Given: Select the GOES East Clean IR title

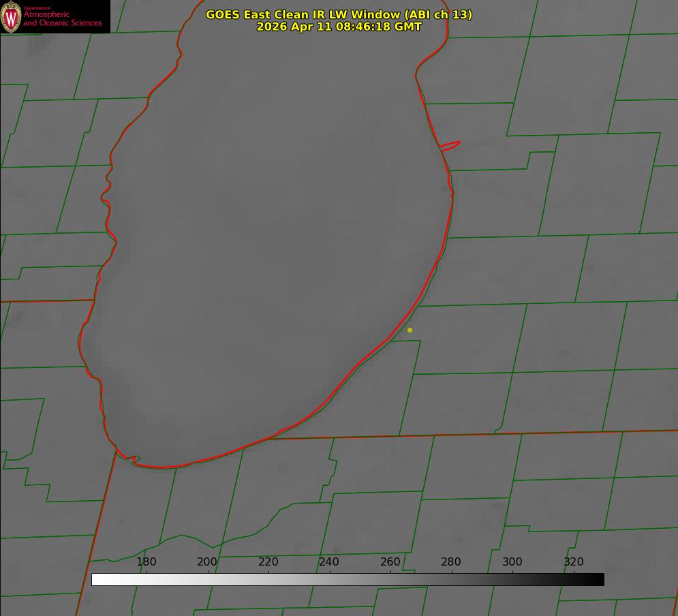Looking at the screenshot, I should click(339, 14).
